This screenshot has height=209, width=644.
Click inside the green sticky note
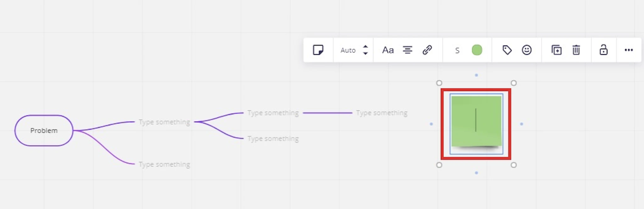(476, 121)
